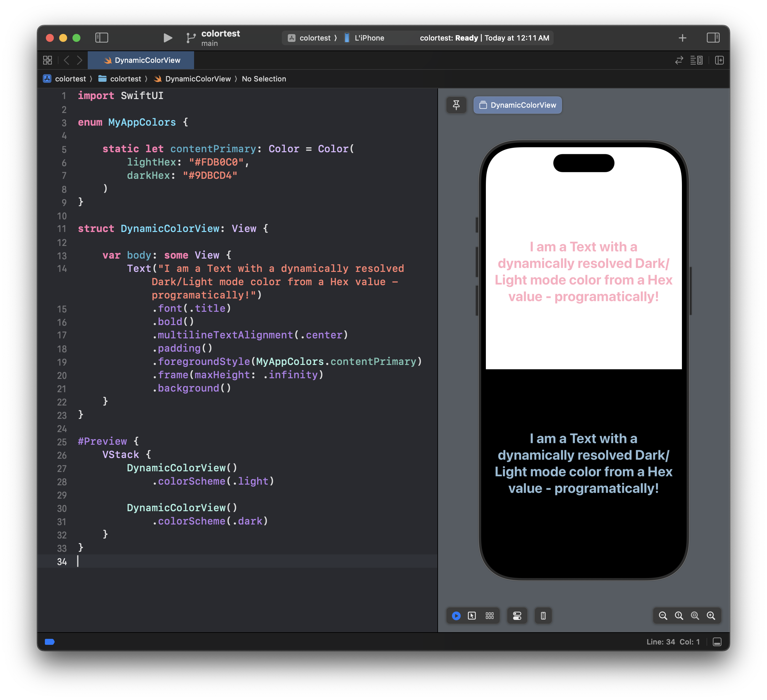The width and height of the screenshot is (767, 700).
Task: Click the #Preview macro on line 25
Action: click(102, 441)
